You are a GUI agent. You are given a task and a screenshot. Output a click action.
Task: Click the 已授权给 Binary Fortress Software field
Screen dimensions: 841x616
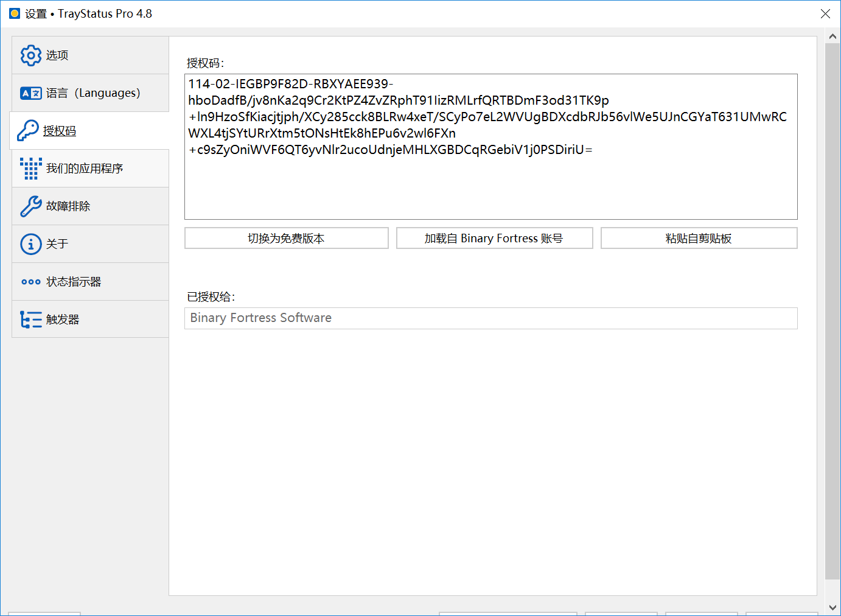click(491, 318)
